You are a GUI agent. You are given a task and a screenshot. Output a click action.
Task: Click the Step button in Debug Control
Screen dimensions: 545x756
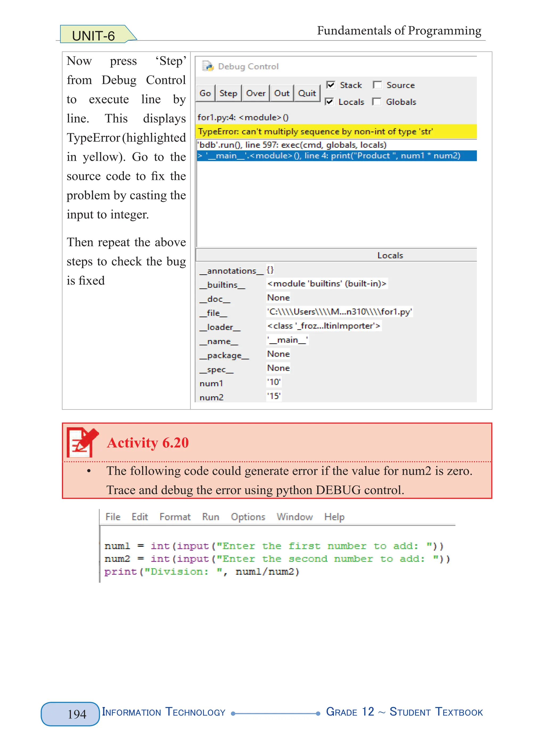[x=228, y=93]
